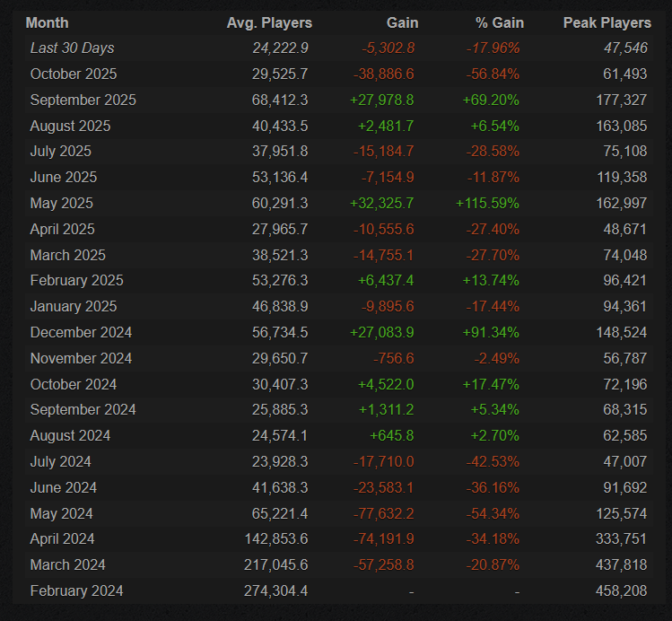Click the percent gain +91.34%

coord(491,333)
